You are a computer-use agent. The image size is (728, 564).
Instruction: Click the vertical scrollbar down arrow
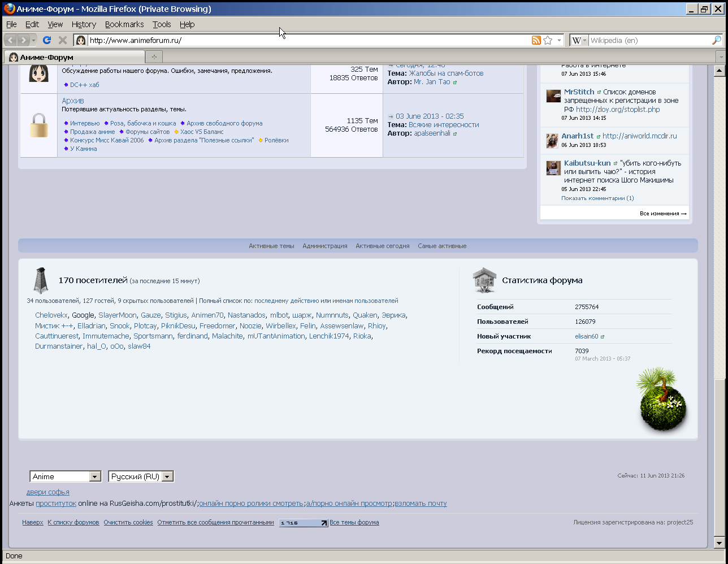[x=720, y=543]
